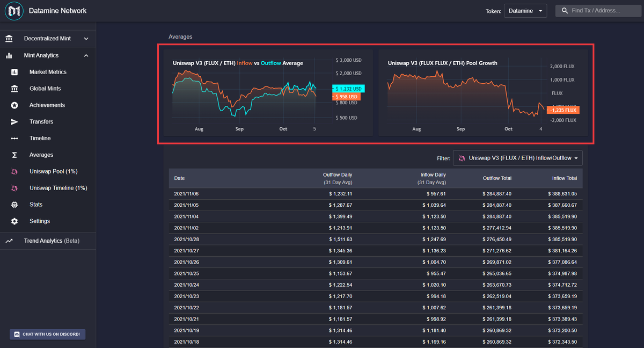644x348 pixels.
Task: Click the Averages heading text
Action: (x=180, y=37)
